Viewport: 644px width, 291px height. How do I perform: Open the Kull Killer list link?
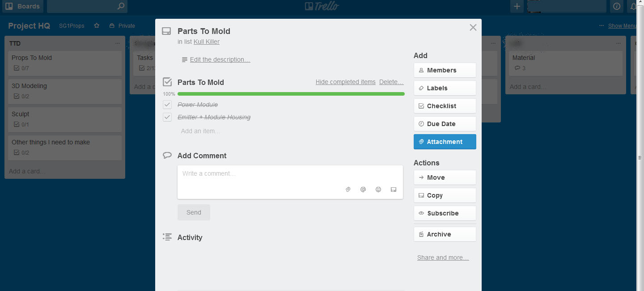point(206,42)
